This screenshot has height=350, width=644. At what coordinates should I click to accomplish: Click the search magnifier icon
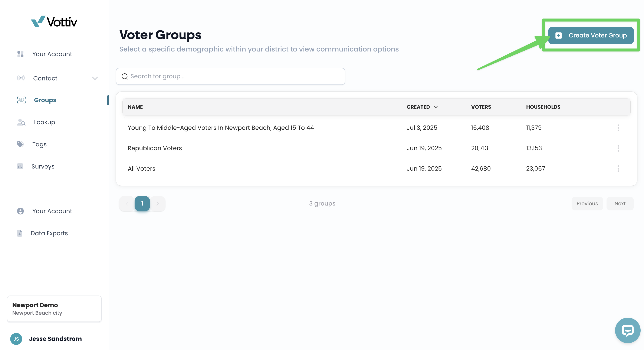(125, 76)
